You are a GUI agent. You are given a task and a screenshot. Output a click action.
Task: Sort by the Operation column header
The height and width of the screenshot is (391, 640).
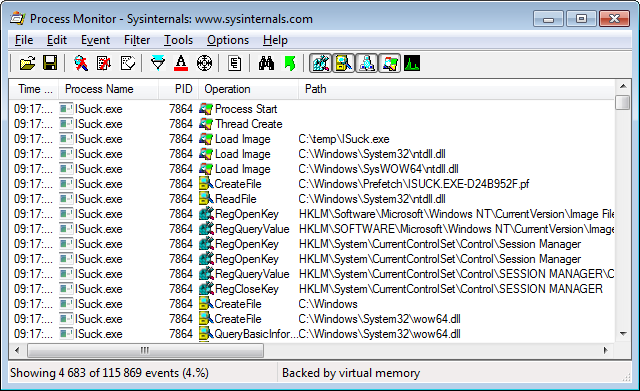pos(249,89)
